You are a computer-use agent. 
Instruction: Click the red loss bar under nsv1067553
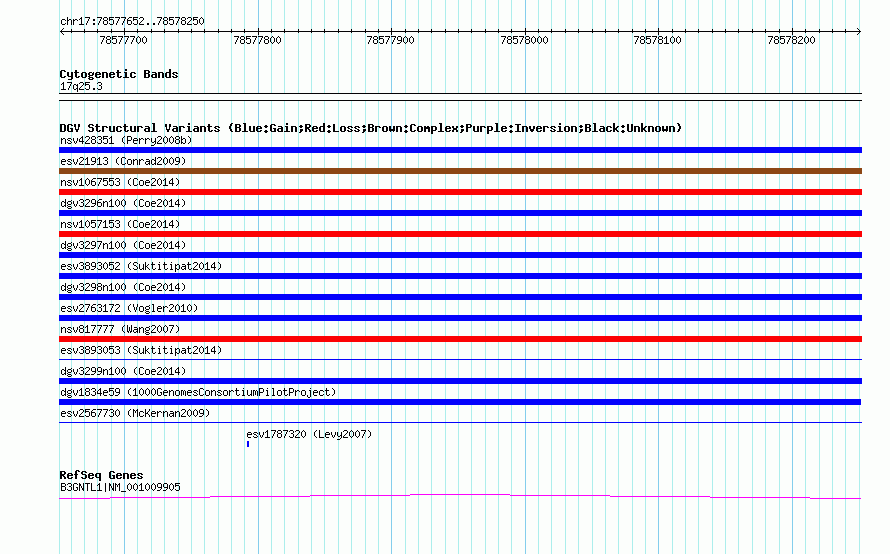[460, 192]
